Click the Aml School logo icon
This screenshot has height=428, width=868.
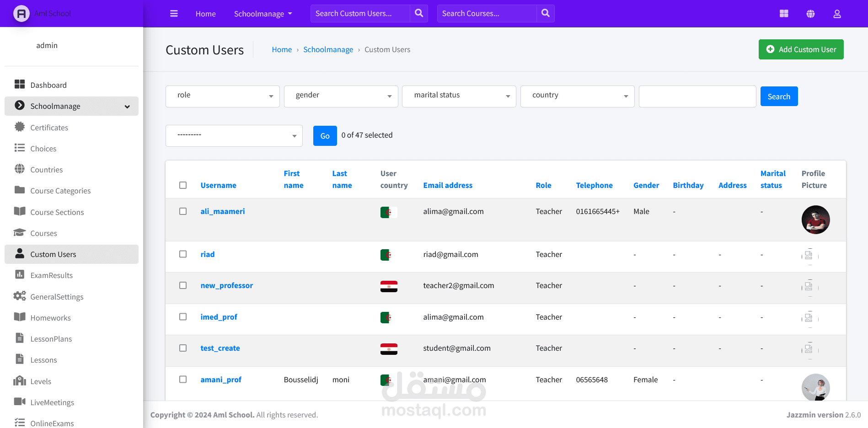[21, 14]
